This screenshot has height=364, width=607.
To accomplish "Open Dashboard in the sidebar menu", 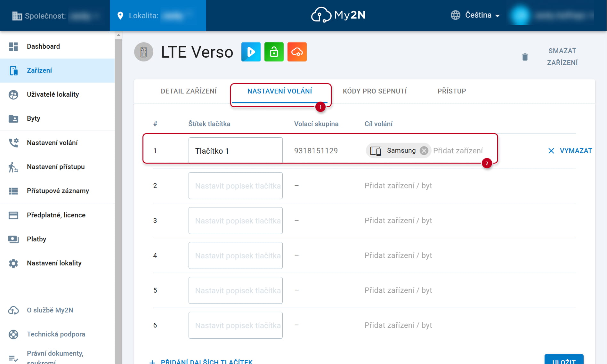I will 57,46.
